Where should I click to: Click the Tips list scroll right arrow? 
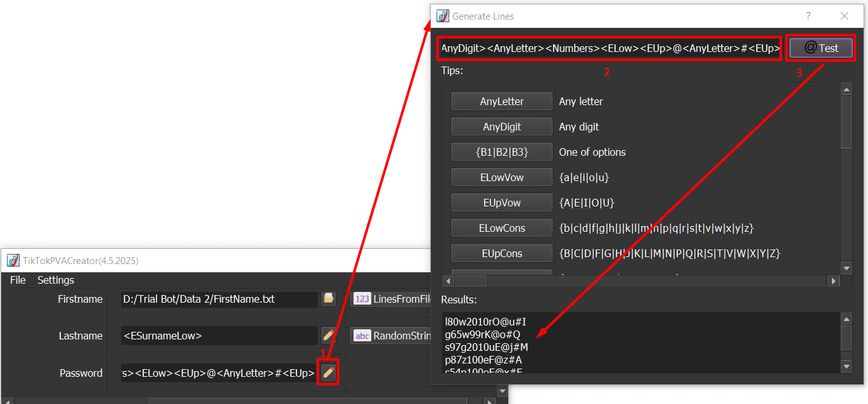(x=834, y=281)
